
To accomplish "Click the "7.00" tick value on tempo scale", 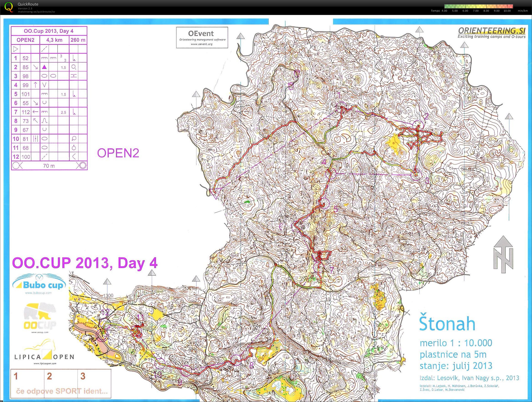I will click(475, 11).
